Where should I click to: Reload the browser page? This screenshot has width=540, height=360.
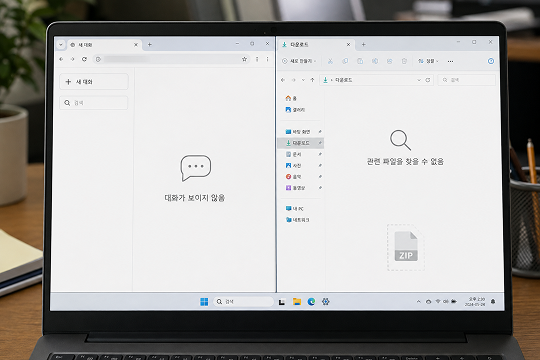(84, 59)
